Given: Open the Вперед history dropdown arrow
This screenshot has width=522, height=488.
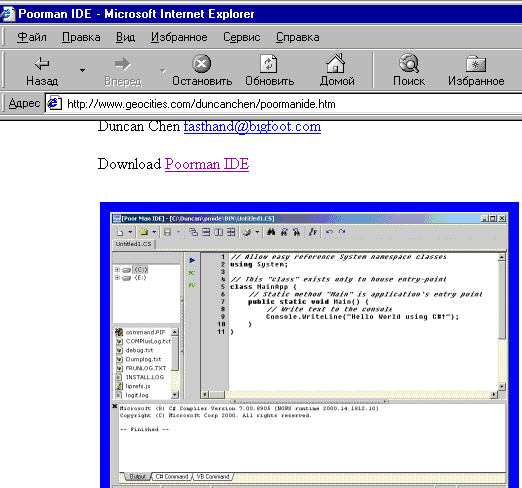Looking at the screenshot, I should pos(163,70).
